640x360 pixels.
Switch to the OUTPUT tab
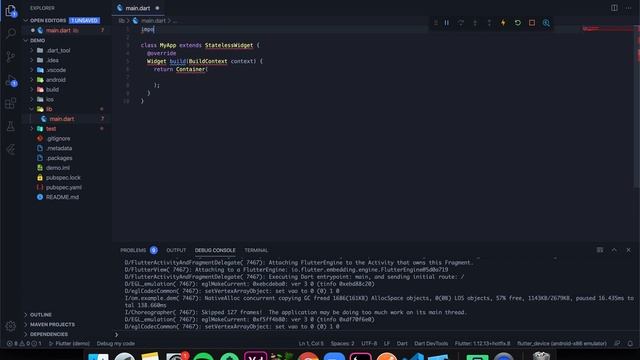(x=176, y=250)
